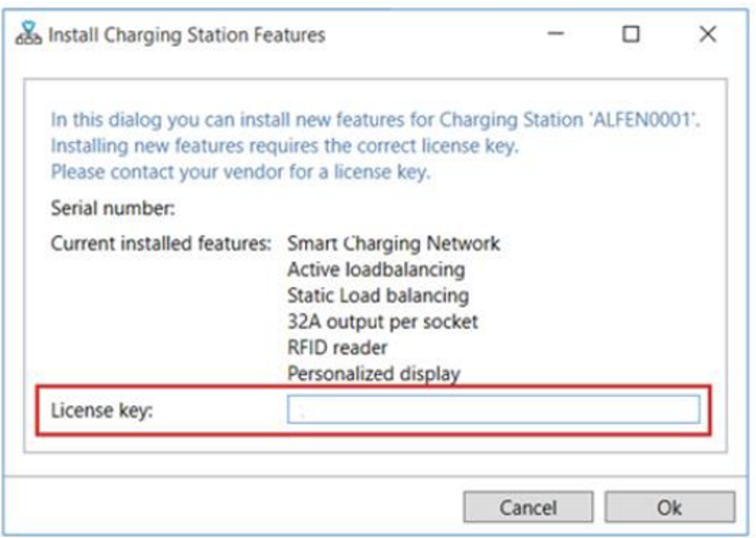Click the 'Current installed features:' label
Viewport: 756px width, 538px height.
click(x=161, y=243)
